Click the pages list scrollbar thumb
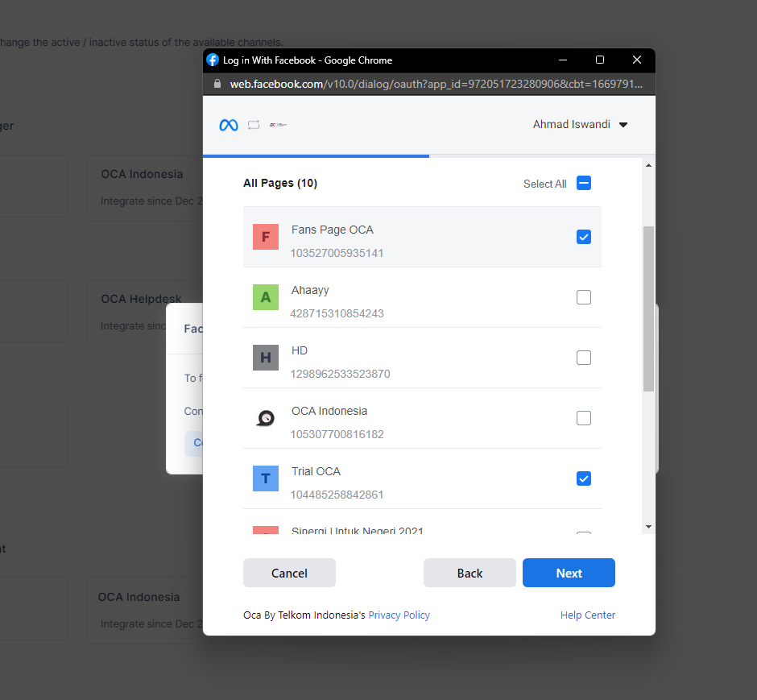This screenshot has width=757, height=700. pos(648,309)
